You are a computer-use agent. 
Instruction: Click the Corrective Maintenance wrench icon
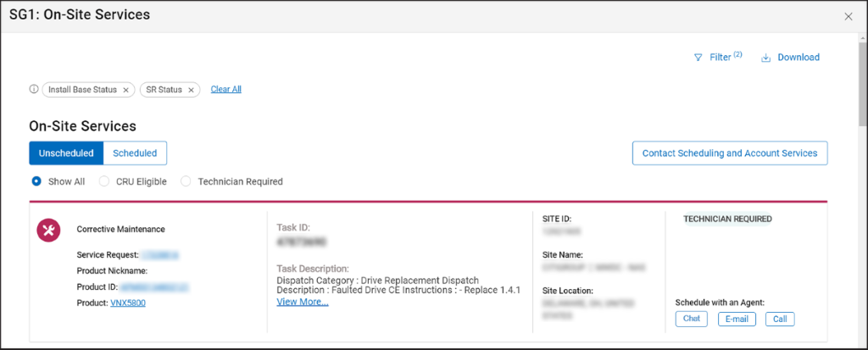click(x=47, y=230)
